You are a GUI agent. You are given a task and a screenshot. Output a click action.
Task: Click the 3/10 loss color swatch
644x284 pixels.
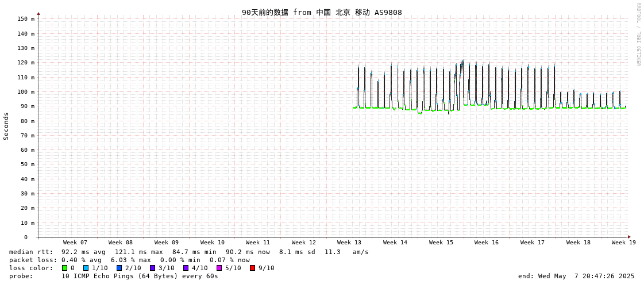(x=152, y=268)
